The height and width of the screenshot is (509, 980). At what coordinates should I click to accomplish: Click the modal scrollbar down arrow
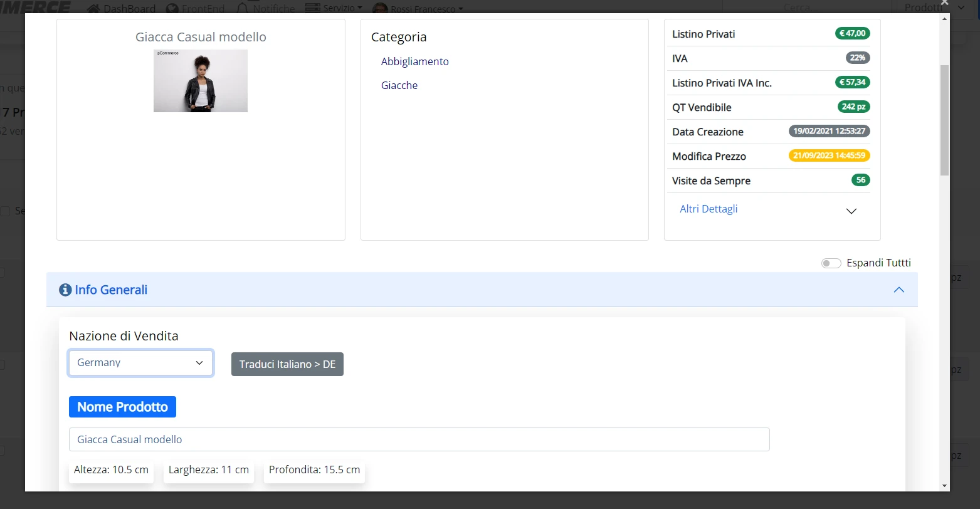coord(945,486)
